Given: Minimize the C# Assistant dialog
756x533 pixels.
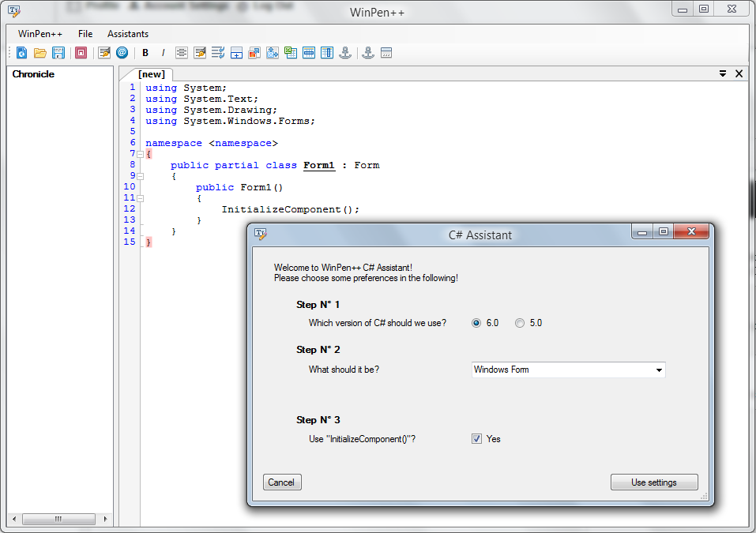Looking at the screenshot, I should click(x=642, y=232).
